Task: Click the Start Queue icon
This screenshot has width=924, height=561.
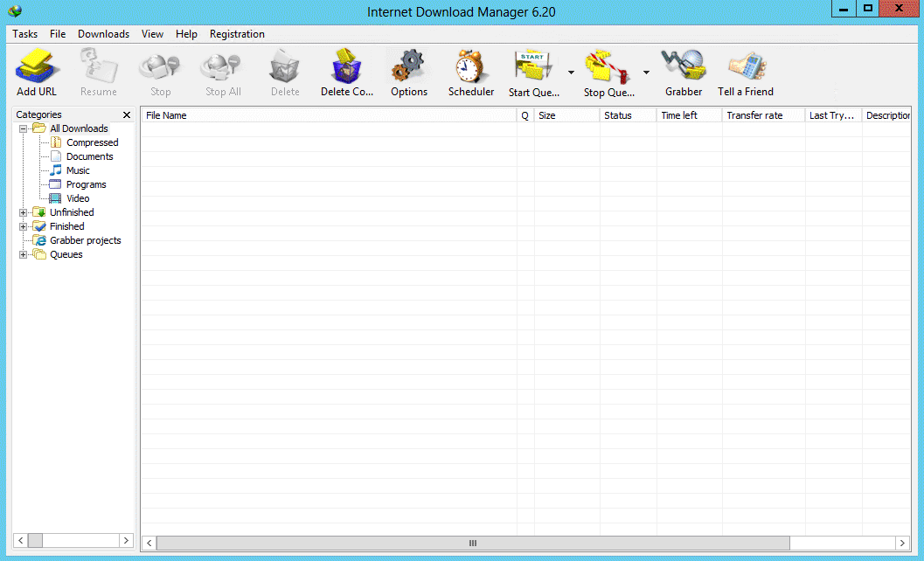Action: (x=532, y=68)
